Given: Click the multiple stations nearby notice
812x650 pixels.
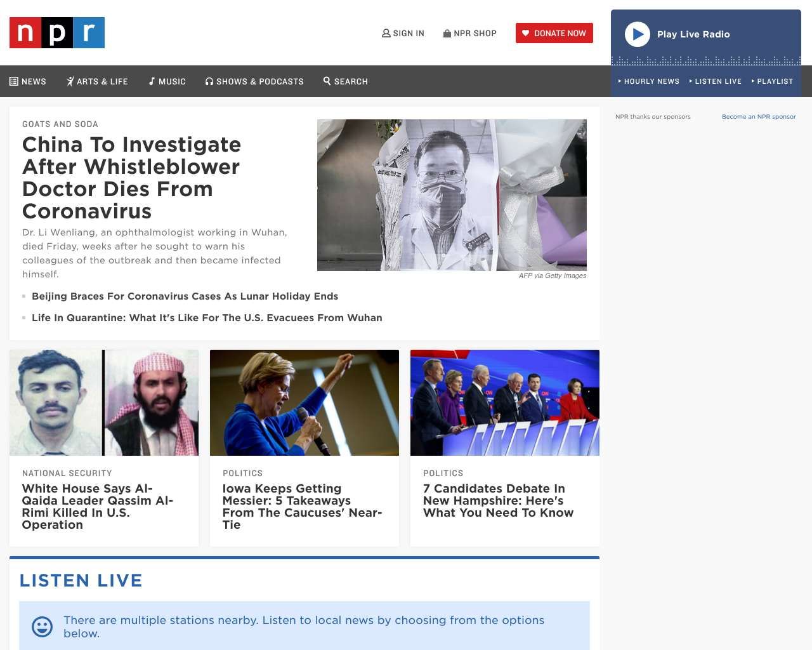Looking at the screenshot, I should (x=304, y=627).
